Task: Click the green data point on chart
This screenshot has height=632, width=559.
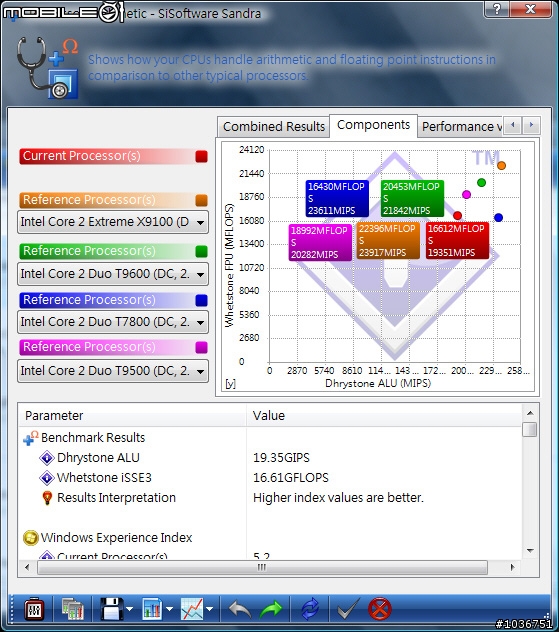Action: click(482, 183)
